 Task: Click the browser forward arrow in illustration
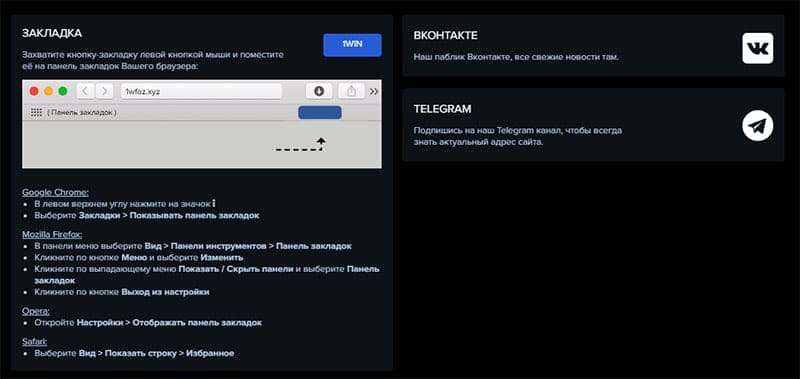tap(104, 91)
